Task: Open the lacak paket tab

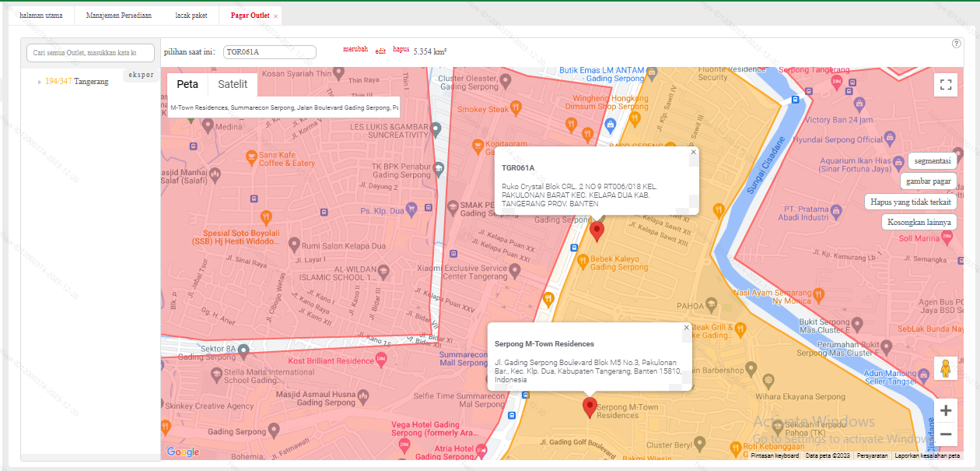Action: point(191,15)
